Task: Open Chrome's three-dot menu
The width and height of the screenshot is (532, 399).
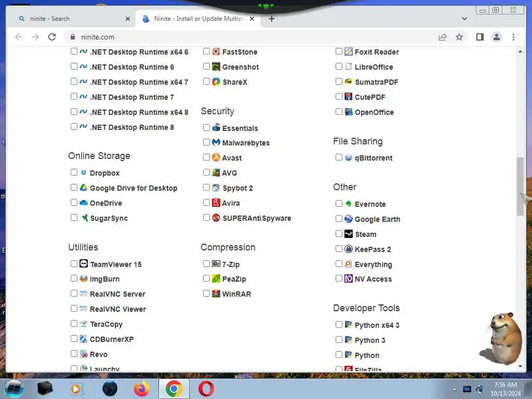Action: (x=513, y=37)
